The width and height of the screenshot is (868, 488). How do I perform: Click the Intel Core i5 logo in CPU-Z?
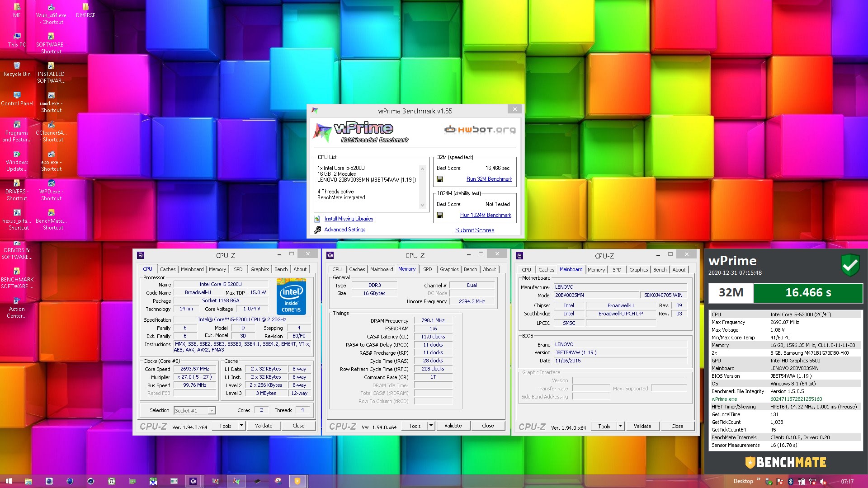pos(291,296)
